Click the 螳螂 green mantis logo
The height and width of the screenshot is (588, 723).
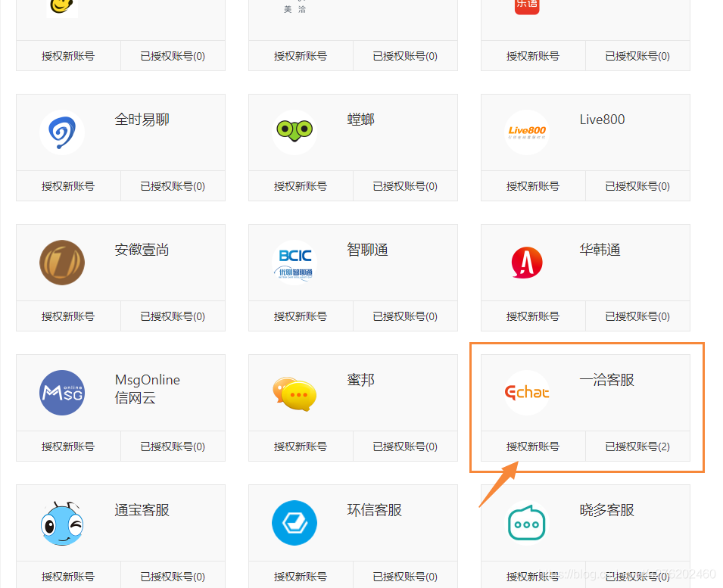point(294,132)
